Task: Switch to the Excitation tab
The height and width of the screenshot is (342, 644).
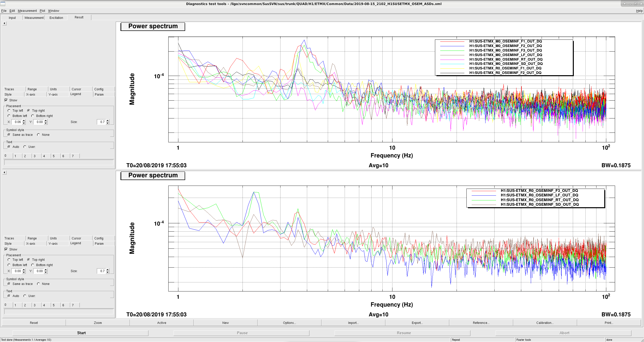Action: coord(56,18)
